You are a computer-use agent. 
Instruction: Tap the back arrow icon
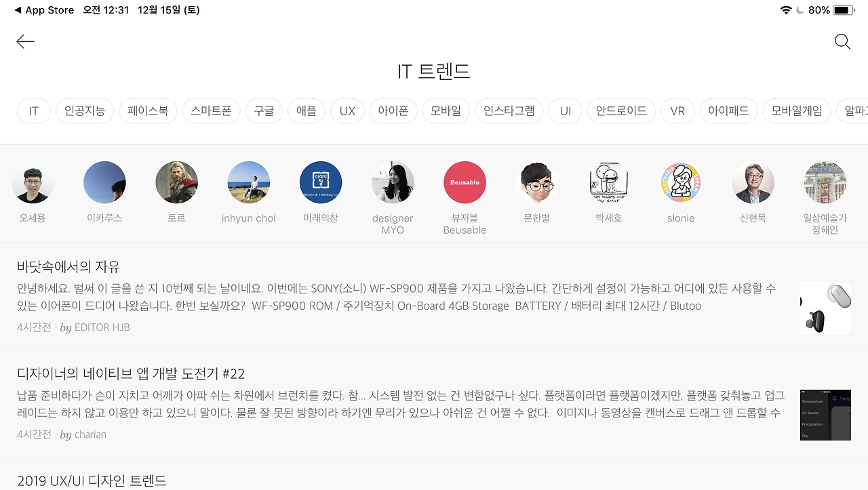click(x=25, y=42)
